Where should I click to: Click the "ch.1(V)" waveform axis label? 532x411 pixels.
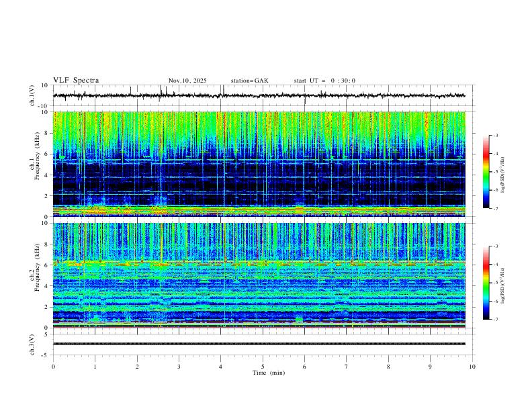pyautogui.click(x=32, y=95)
